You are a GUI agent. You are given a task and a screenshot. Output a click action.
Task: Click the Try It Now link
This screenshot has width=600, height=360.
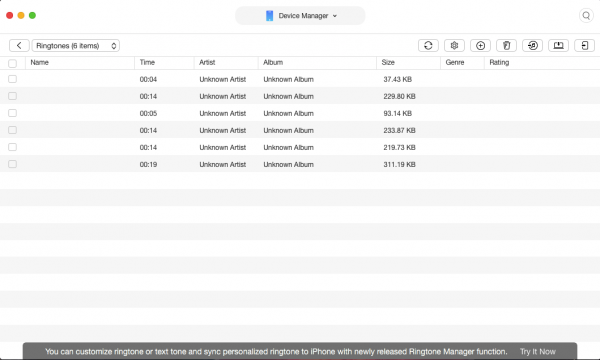point(538,352)
